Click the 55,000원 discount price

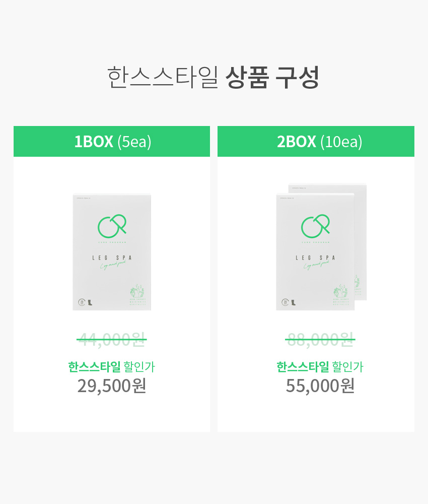pyautogui.click(x=320, y=386)
